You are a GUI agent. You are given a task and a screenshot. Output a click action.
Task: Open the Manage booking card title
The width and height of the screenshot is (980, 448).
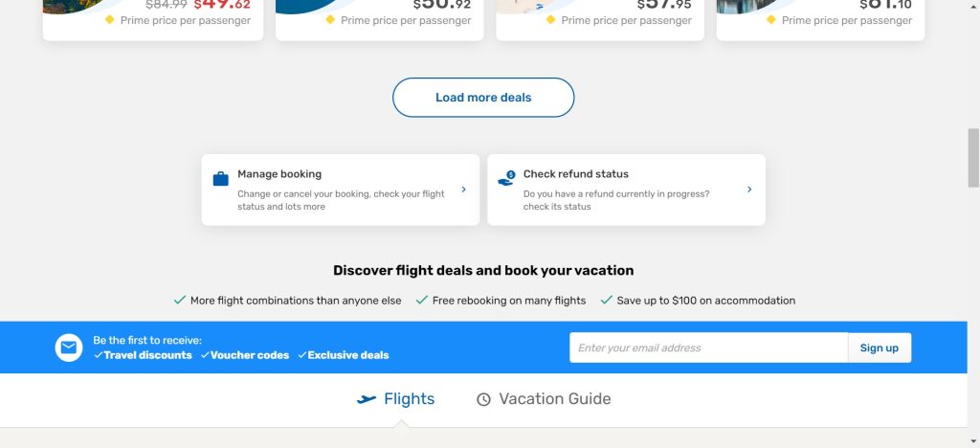279,174
